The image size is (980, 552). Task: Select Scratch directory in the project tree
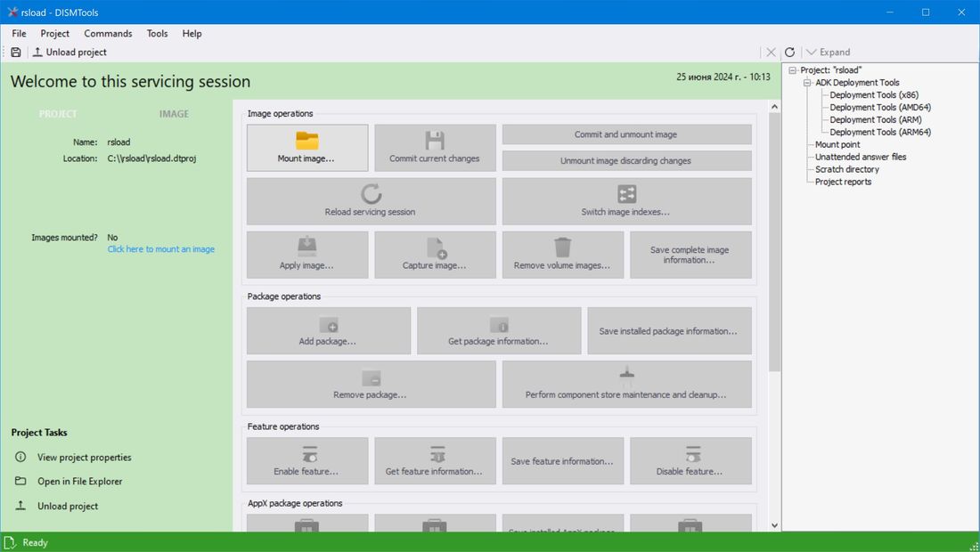(x=845, y=169)
